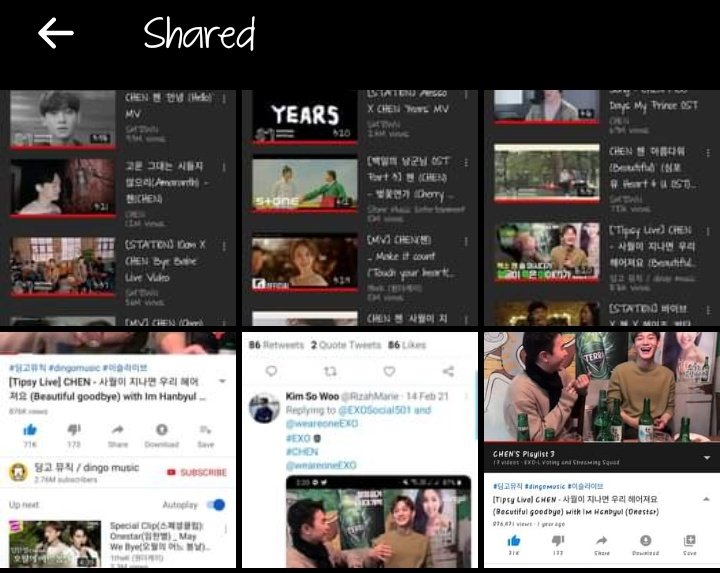720x573 pixels.
Task: Open shared image with YEARS video list
Action: (360, 208)
